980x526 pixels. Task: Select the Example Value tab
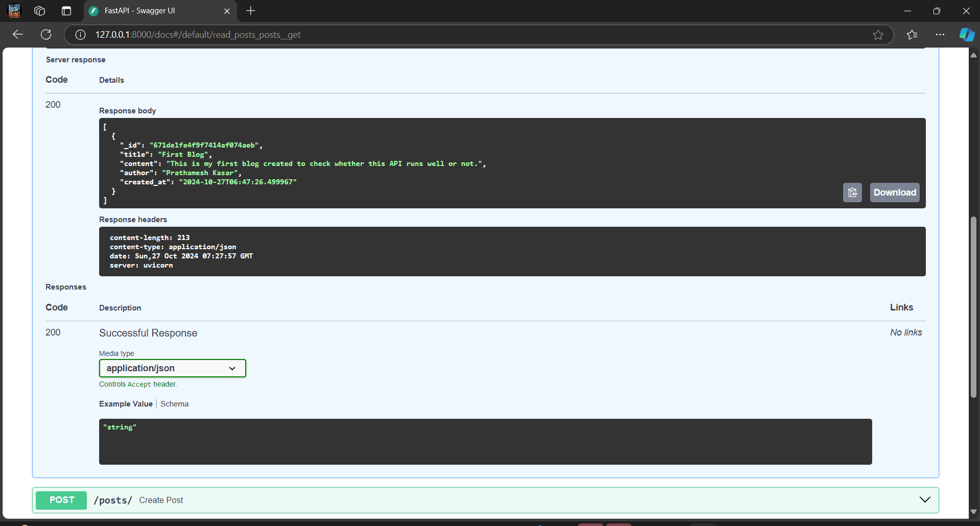[126, 404]
